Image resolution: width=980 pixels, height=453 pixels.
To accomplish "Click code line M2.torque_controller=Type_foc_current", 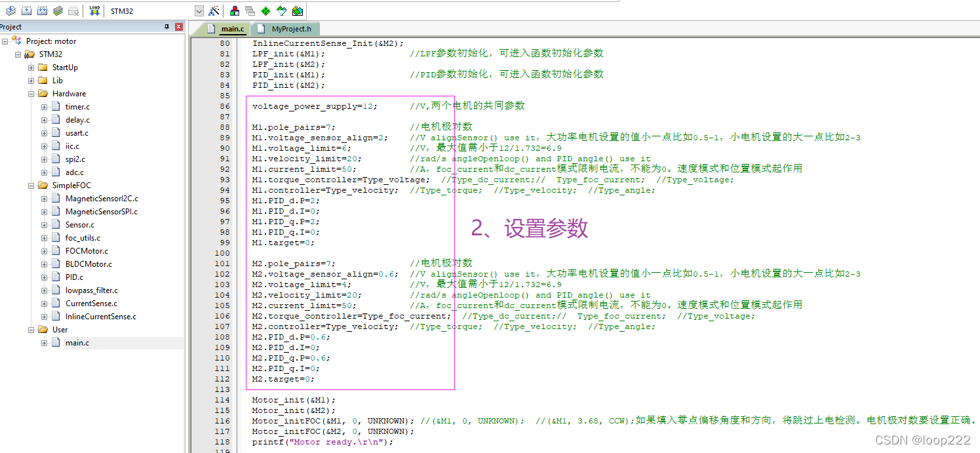I will (351, 316).
